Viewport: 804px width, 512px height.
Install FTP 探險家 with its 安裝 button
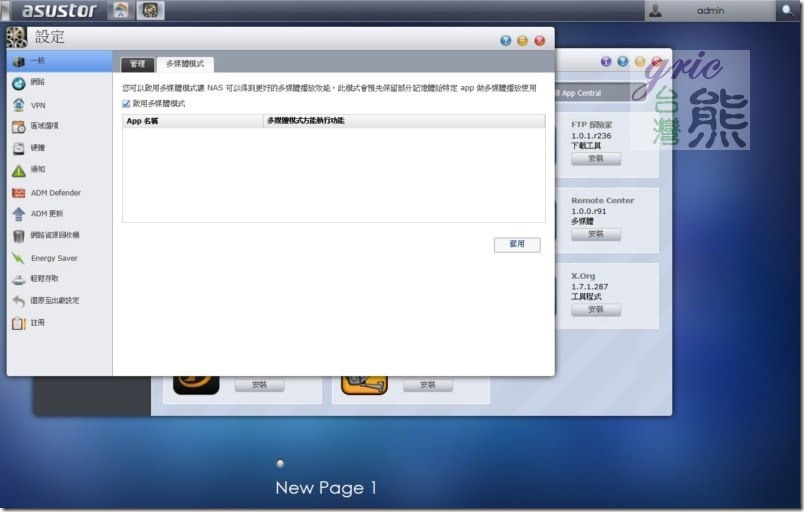[596, 159]
